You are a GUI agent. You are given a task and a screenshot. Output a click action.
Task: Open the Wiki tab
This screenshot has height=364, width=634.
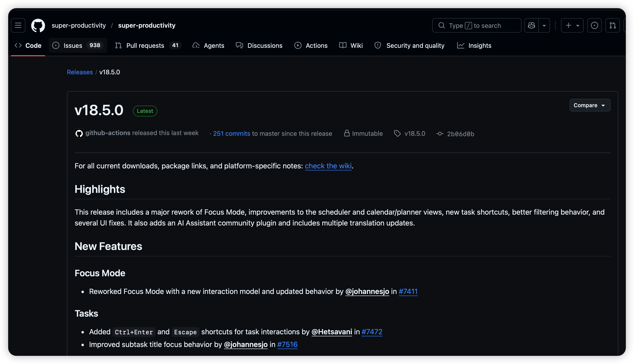[x=351, y=46]
